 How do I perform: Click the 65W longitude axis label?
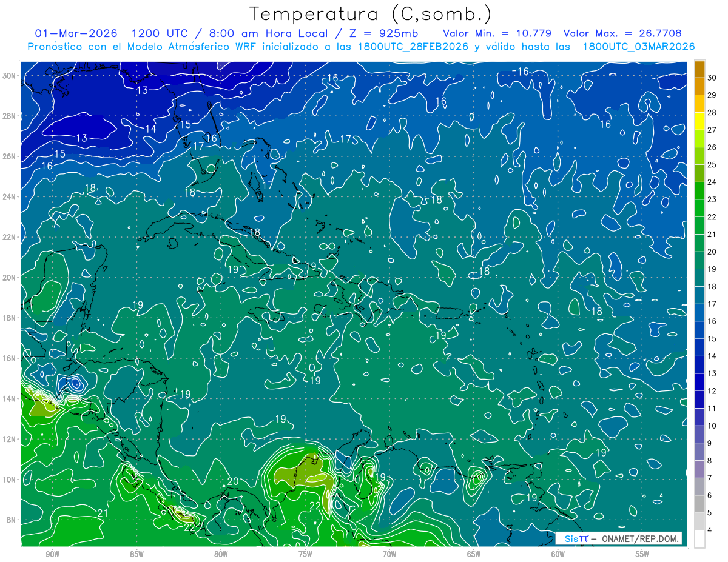click(x=474, y=554)
